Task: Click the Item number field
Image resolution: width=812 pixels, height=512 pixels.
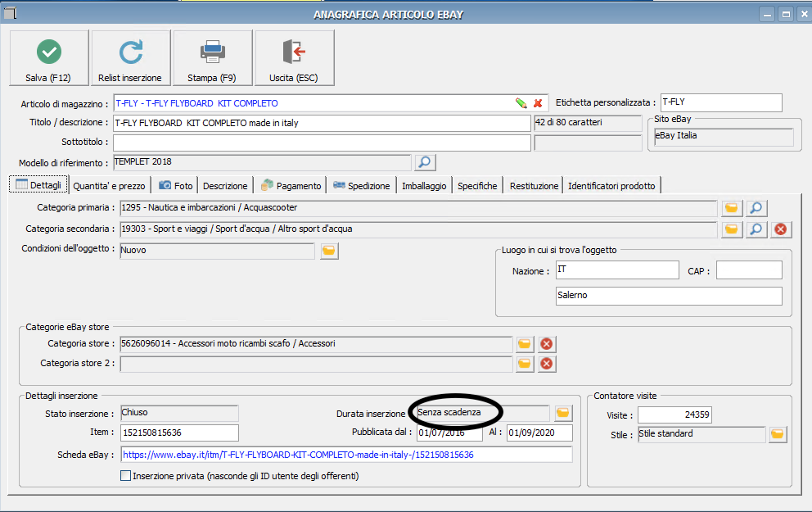Action: click(x=180, y=433)
